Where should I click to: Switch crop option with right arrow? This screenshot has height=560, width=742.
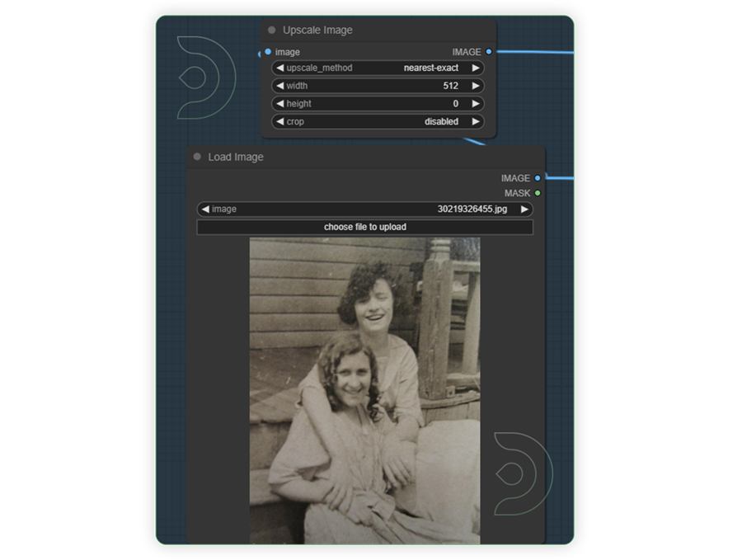[x=476, y=122]
